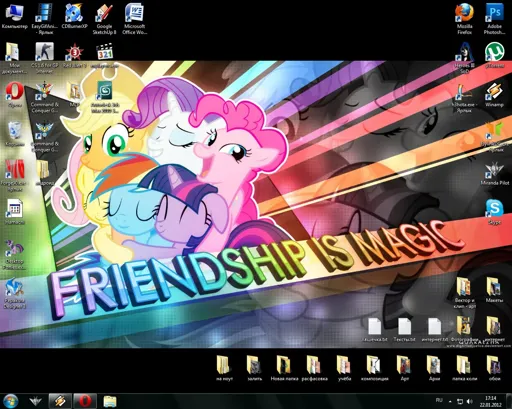
Task: Click the Miranda Pilot desktop icon
Action: point(494,173)
